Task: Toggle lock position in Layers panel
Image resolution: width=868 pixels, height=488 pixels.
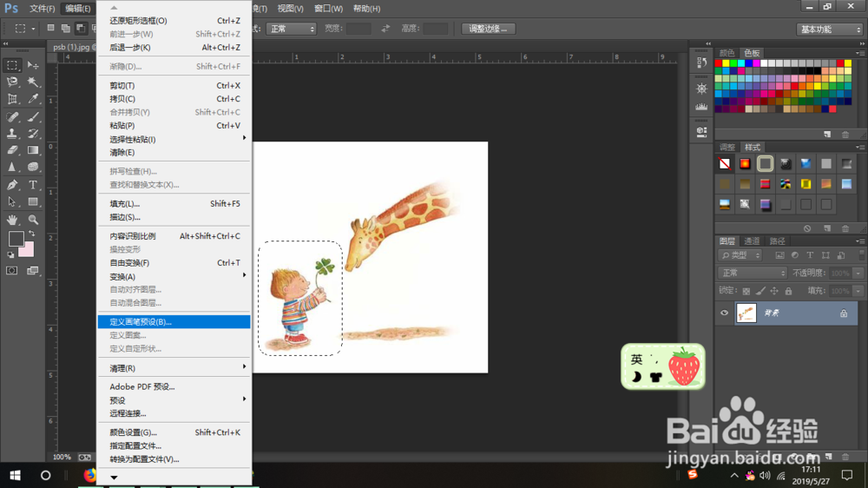Action: tap(774, 291)
